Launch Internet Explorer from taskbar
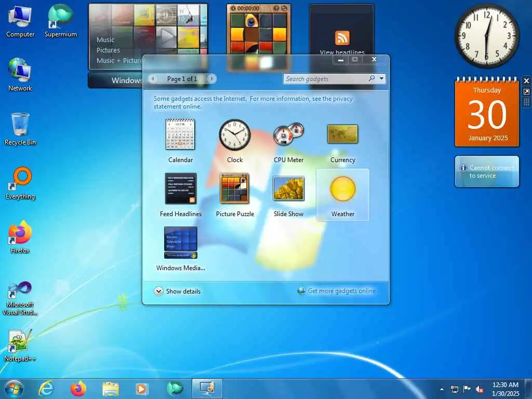The image size is (532, 399). coord(46,389)
